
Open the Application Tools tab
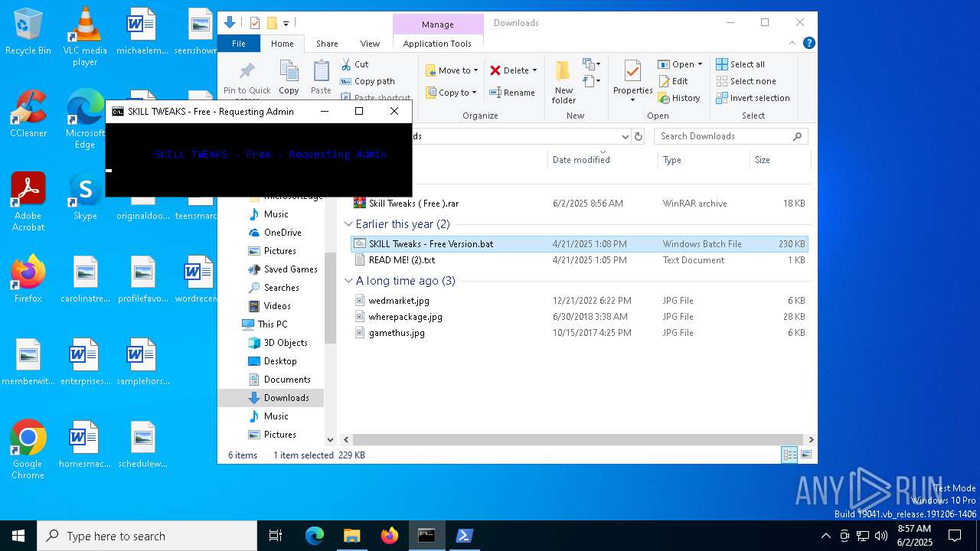pos(437,44)
